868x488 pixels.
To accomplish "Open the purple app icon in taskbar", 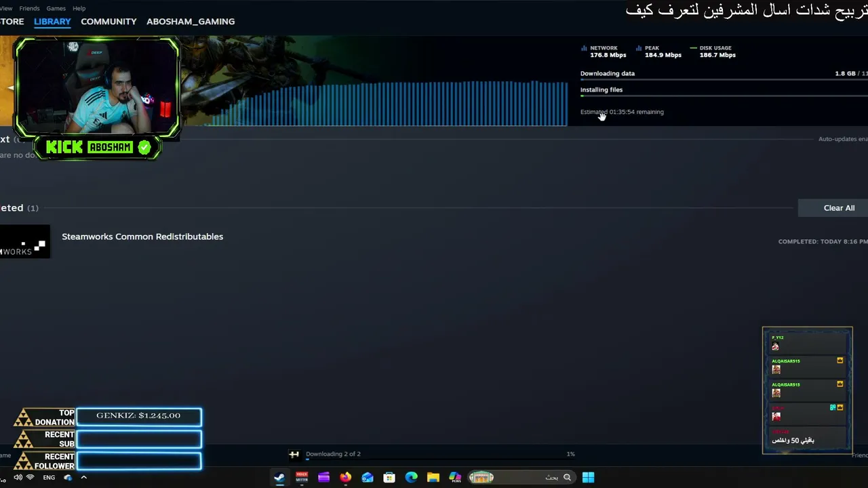I will [x=323, y=477].
